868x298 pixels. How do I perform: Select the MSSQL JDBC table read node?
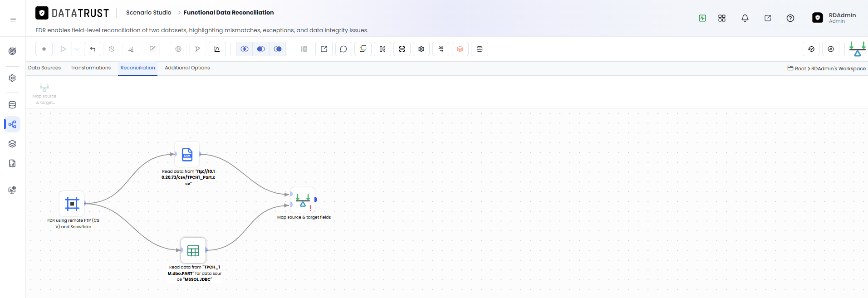coord(193,250)
